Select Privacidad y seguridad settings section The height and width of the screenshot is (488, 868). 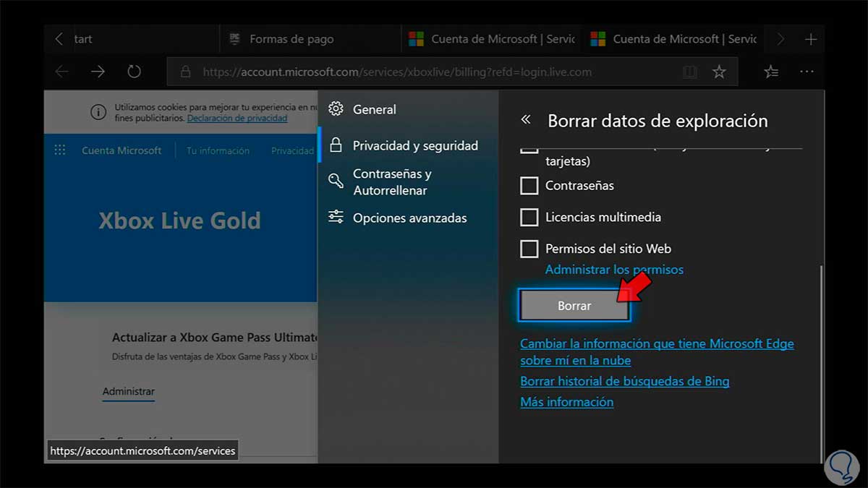click(408, 145)
